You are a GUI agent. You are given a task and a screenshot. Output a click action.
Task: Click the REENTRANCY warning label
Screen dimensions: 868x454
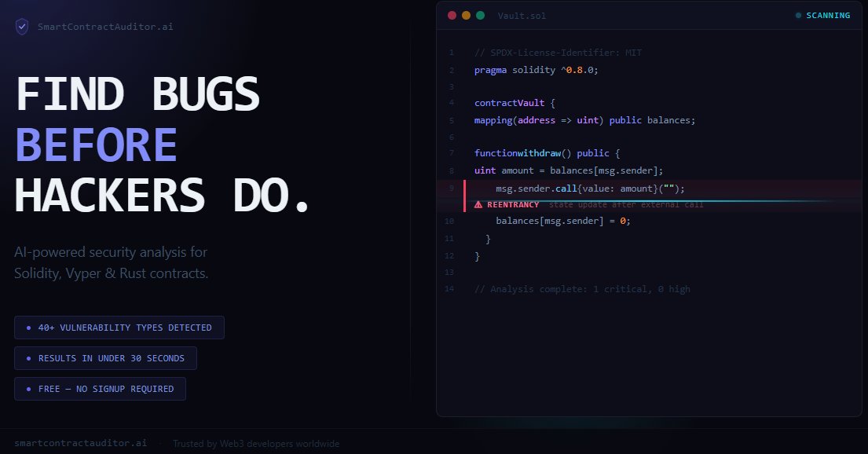[x=513, y=205]
